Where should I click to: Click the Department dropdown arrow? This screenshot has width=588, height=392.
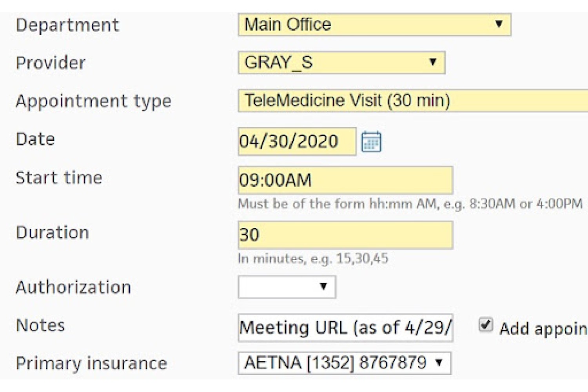click(x=499, y=24)
